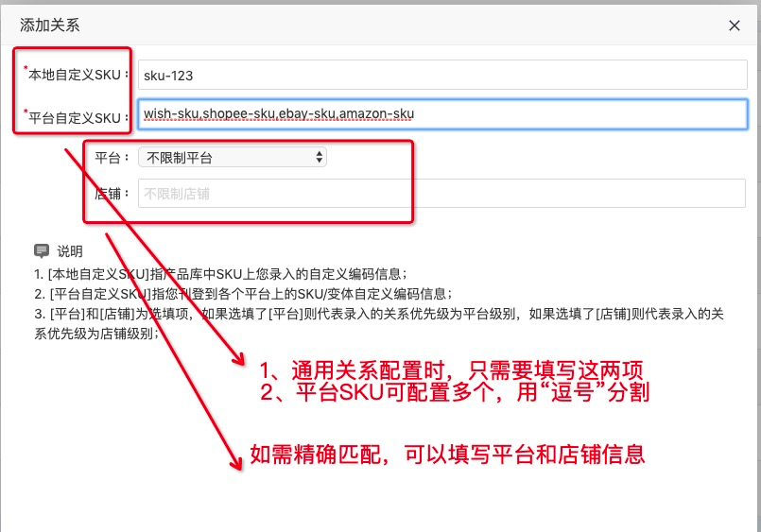Click the red asterisk before 本地自定义SKU
Image resolution: width=761 pixels, height=532 pixels.
pyautogui.click(x=26, y=69)
